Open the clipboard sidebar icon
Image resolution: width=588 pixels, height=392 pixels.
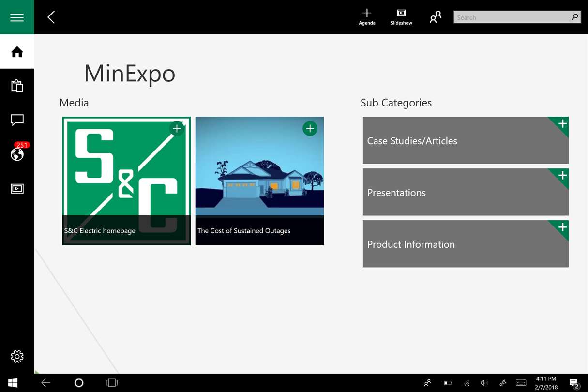17,86
